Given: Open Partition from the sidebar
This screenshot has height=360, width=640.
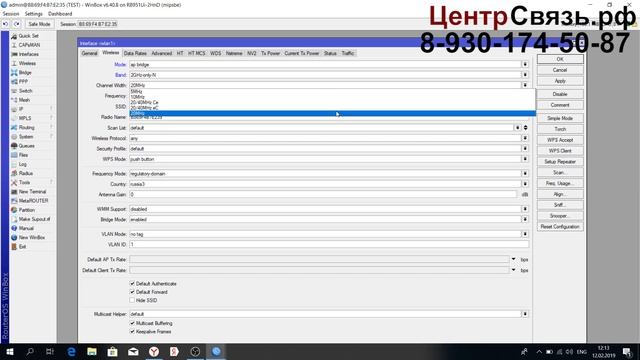Looking at the screenshot, I should [27, 210].
